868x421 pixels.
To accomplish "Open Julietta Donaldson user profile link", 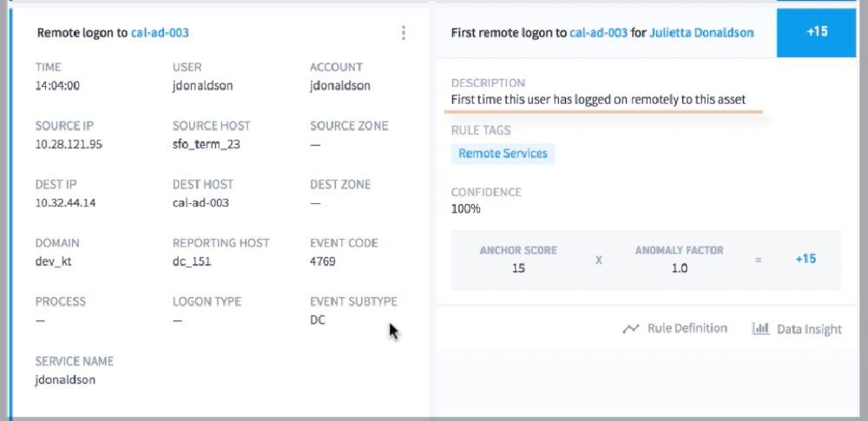I will pos(701,33).
